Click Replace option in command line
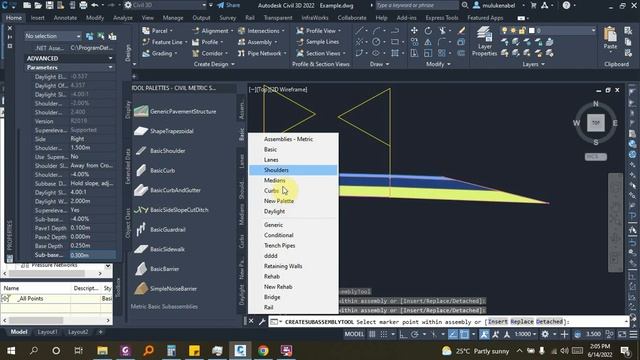The width and height of the screenshot is (640, 360). [x=522, y=322]
